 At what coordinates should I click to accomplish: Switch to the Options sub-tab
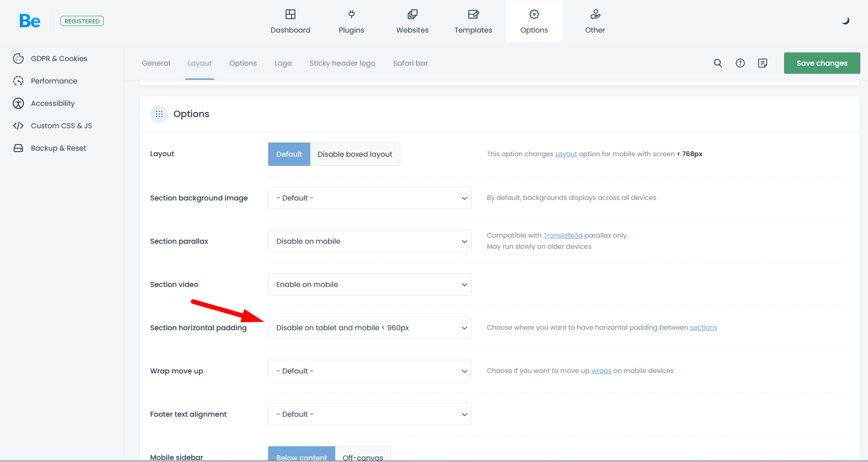point(243,63)
